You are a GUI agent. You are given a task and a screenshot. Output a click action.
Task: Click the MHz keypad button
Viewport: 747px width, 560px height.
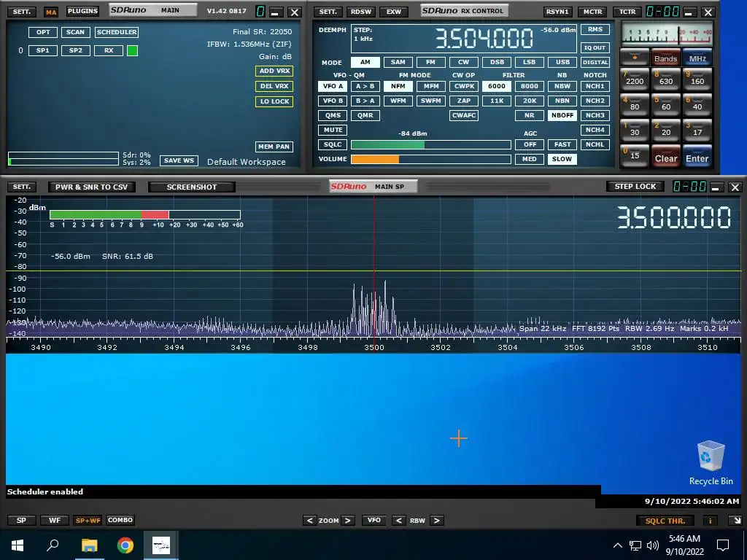tap(697, 58)
